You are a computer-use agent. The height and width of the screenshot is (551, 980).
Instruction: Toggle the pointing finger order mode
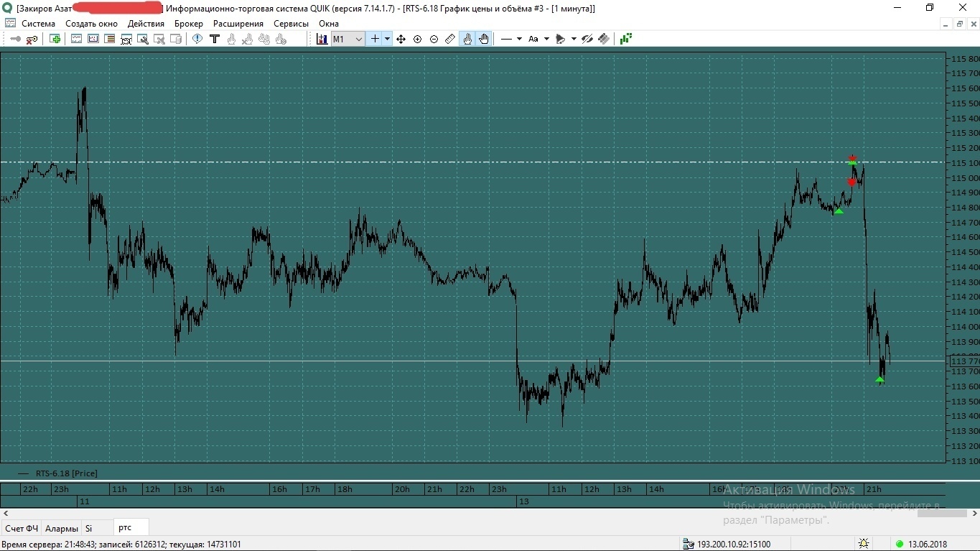pos(467,39)
